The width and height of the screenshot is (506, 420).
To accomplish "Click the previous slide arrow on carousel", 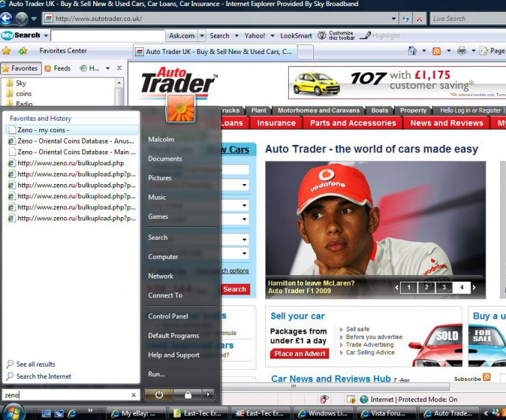I will pos(397,287).
